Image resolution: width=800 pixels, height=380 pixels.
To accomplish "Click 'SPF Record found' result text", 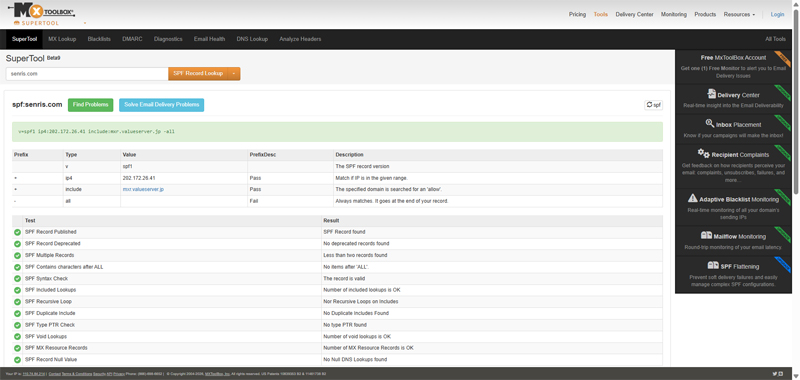I will click(344, 232).
